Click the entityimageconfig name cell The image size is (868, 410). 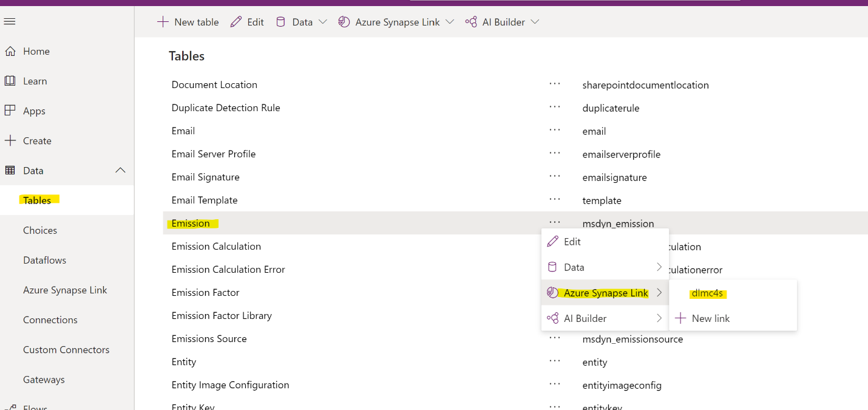pyautogui.click(x=622, y=385)
